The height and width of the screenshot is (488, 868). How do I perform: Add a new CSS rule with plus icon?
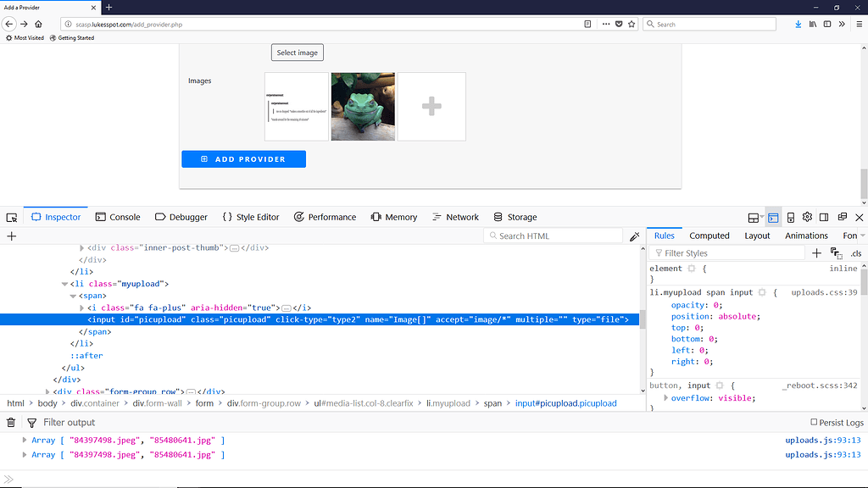coord(816,252)
